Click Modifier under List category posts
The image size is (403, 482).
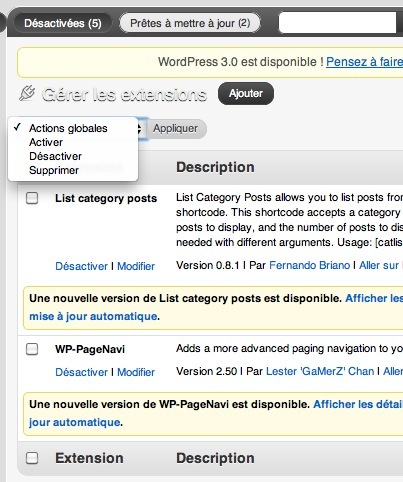[136, 266]
